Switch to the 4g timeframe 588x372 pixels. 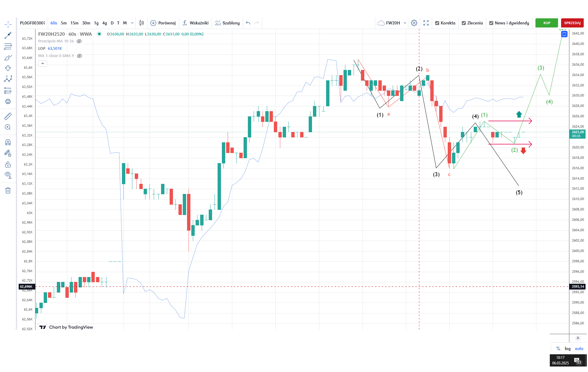[x=105, y=23]
